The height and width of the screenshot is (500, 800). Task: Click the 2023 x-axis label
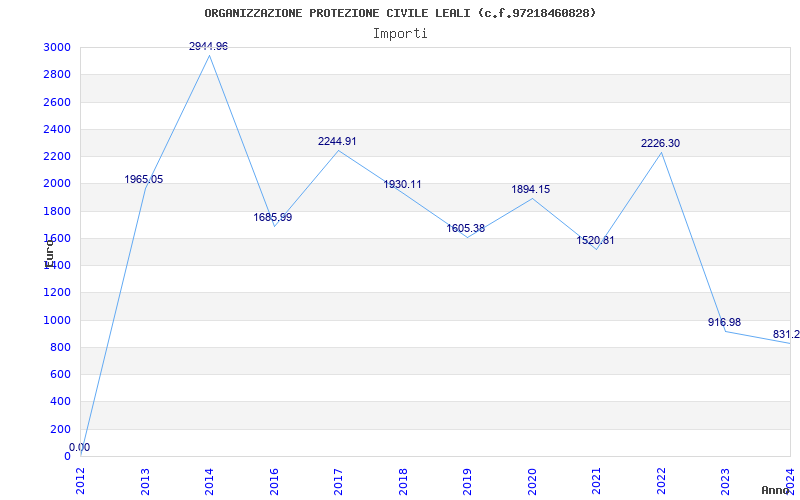tap(726, 481)
